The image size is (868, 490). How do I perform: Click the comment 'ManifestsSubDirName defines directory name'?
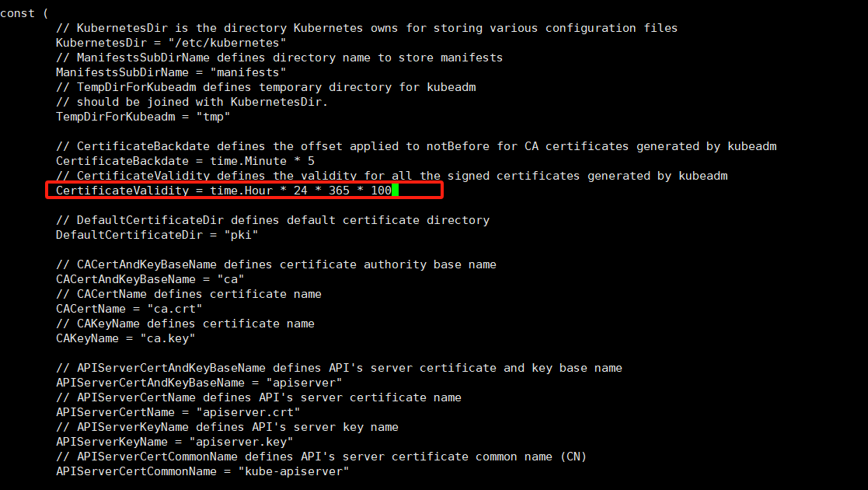click(x=279, y=58)
